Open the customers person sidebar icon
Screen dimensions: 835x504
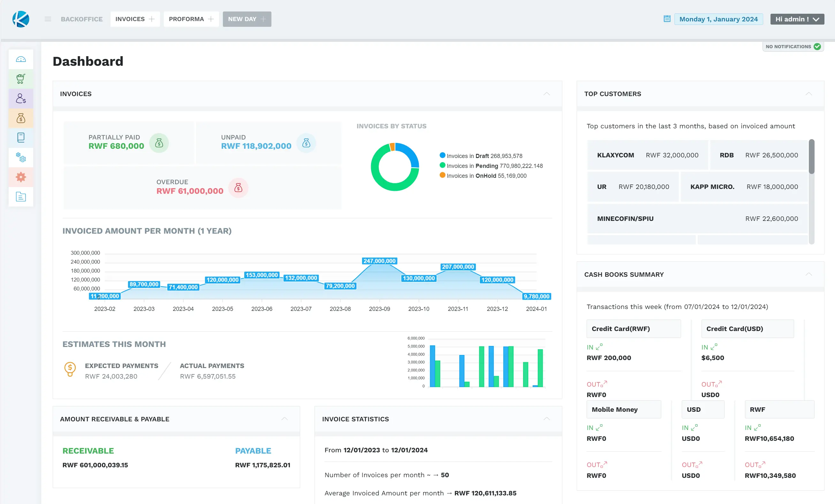[x=21, y=99]
